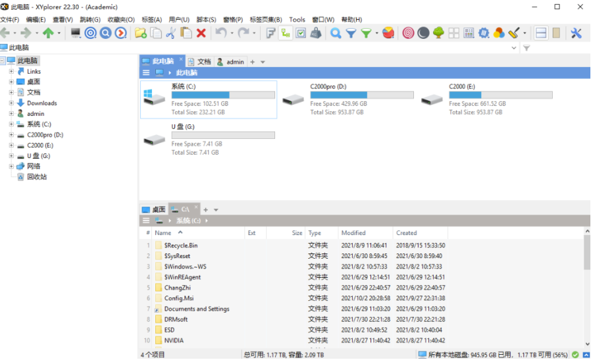This screenshot has height=364, width=595.
Task: Open the 收藏夹(O) menu
Action: click(x=121, y=19)
